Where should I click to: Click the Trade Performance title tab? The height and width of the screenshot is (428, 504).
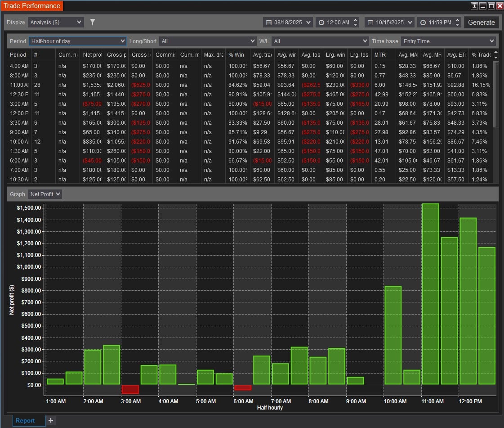32,6
